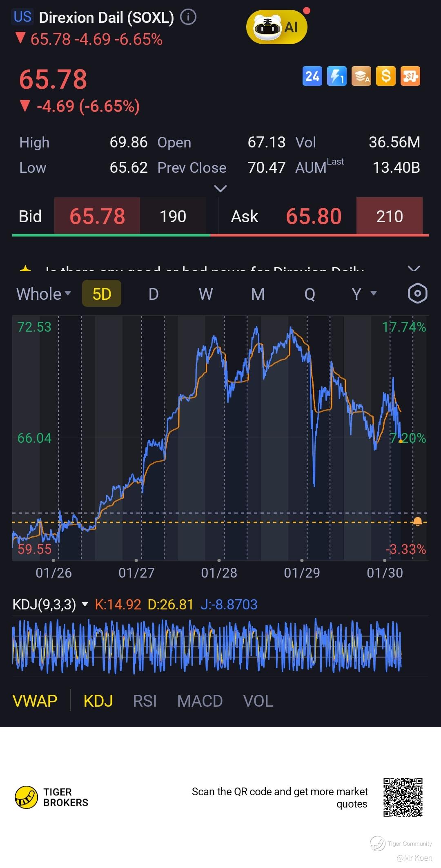
Task: Tap the orange dollar sign badge
Action: click(x=386, y=76)
